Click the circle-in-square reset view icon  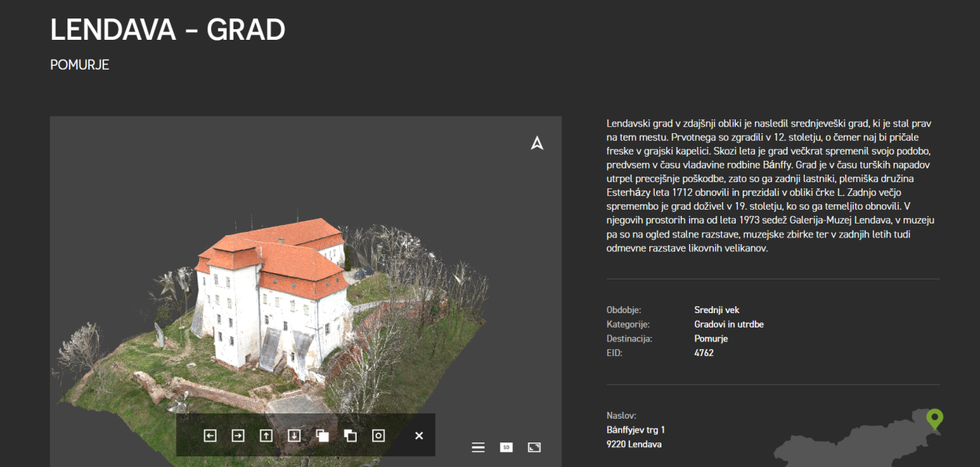coord(378,436)
